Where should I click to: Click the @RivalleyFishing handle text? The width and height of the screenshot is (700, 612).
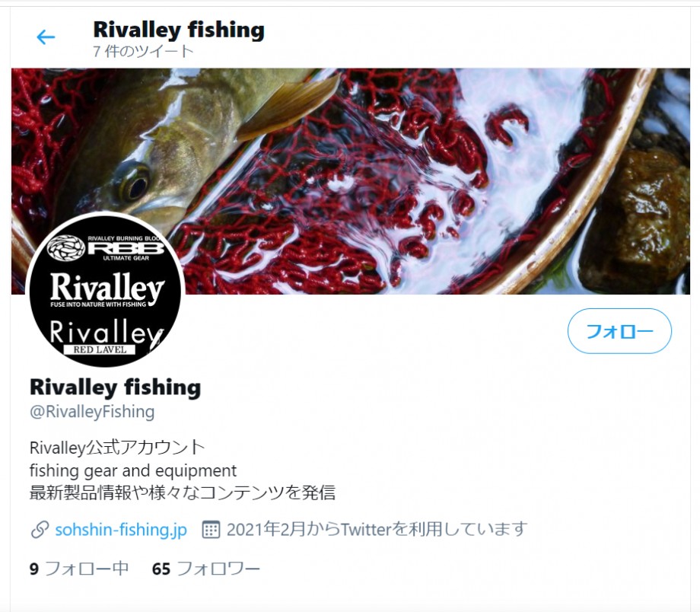(x=92, y=411)
